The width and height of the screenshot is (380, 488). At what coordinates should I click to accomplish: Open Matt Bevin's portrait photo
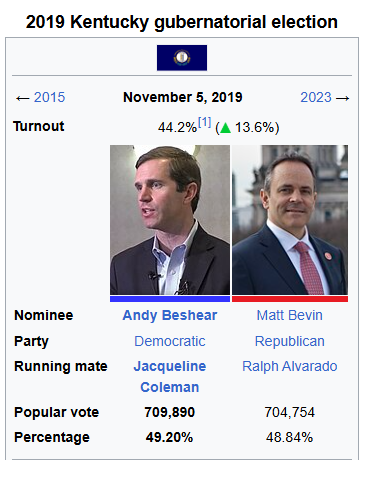[x=290, y=220]
